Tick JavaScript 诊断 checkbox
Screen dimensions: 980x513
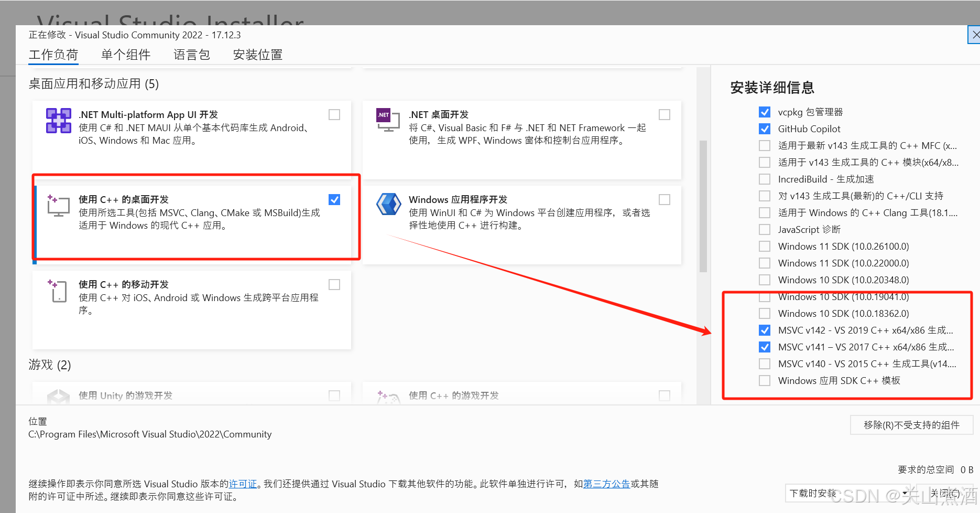tap(765, 229)
